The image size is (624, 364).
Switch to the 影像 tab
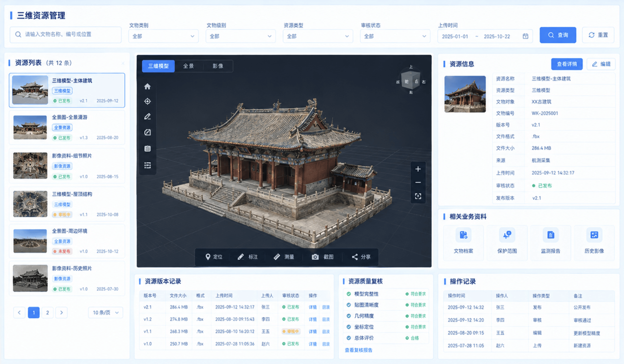218,66
